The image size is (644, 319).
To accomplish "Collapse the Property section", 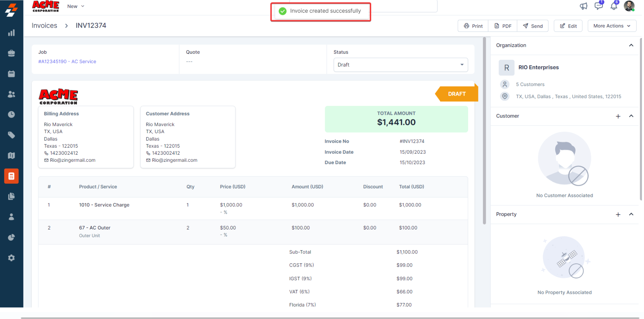I will coord(631,214).
